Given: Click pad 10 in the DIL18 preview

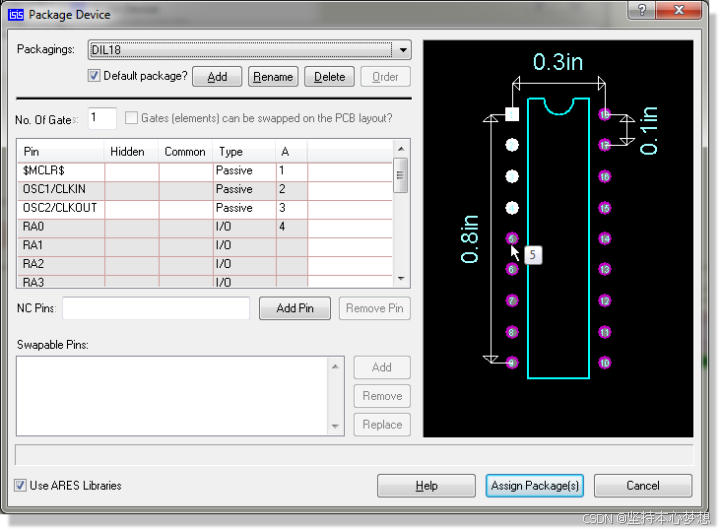Looking at the screenshot, I should pos(605,363).
